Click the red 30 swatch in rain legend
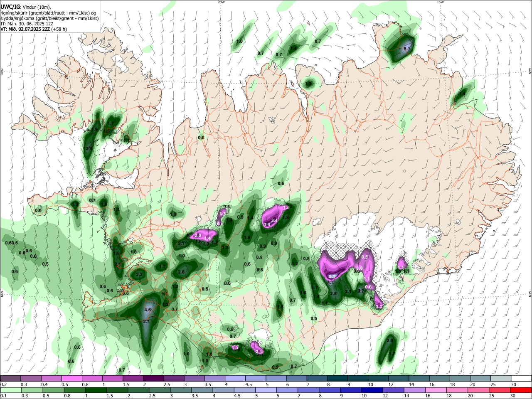This screenshot has width=532, height=399. 521,390
